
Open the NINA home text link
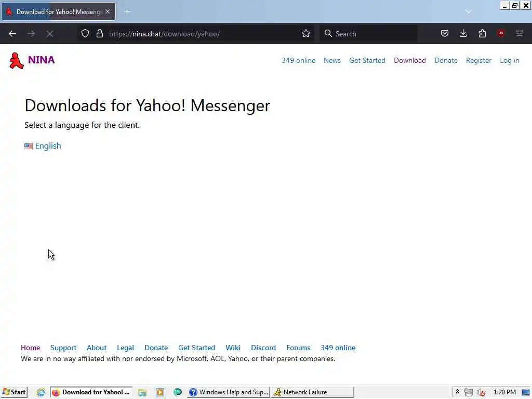click(x=41, y=60)
